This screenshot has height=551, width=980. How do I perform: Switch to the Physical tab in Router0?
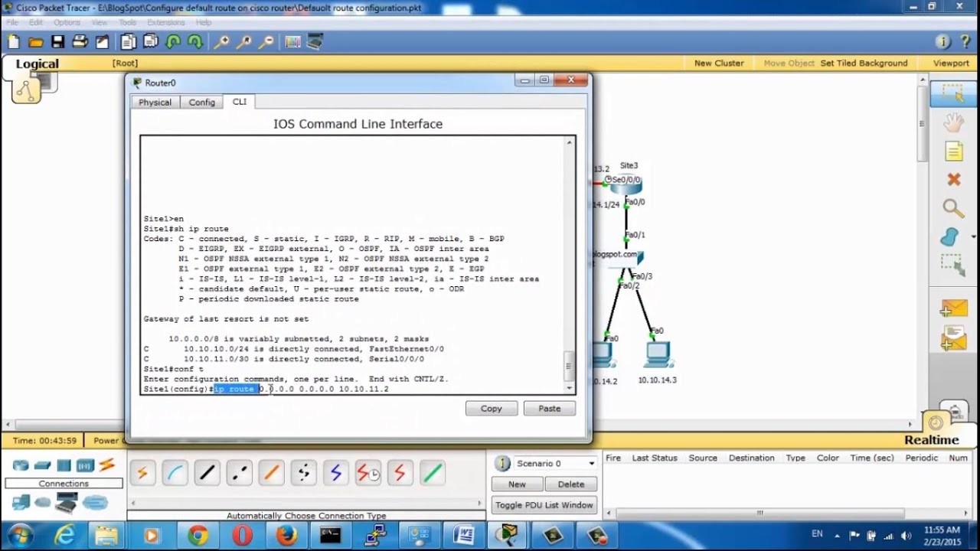tap(155, 103)
